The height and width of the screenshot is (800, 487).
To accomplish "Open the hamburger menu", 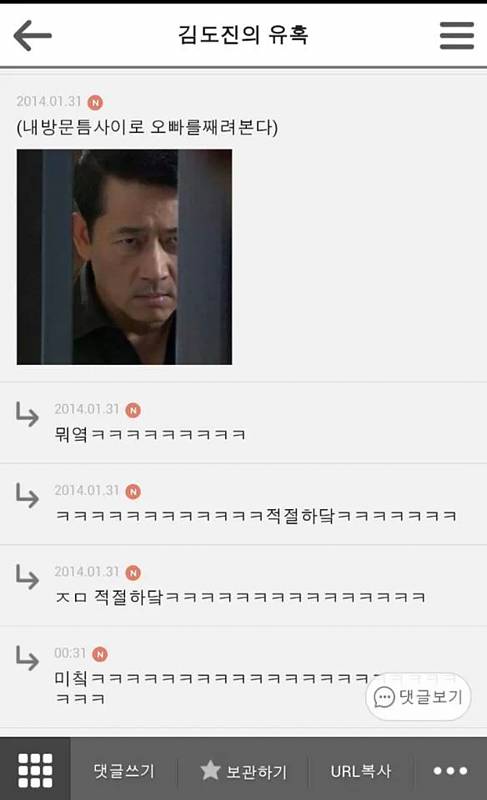I will (456, 35).
